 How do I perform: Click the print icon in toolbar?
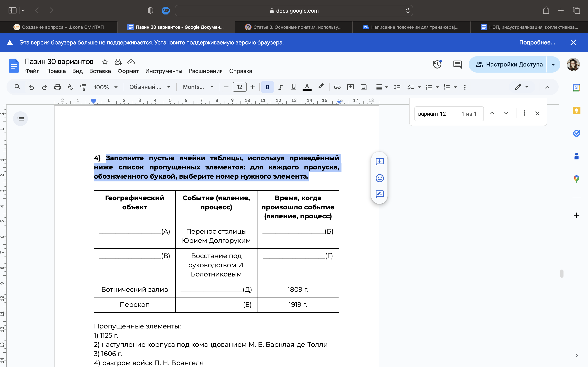pyautogui.click(x=57, y=87)
